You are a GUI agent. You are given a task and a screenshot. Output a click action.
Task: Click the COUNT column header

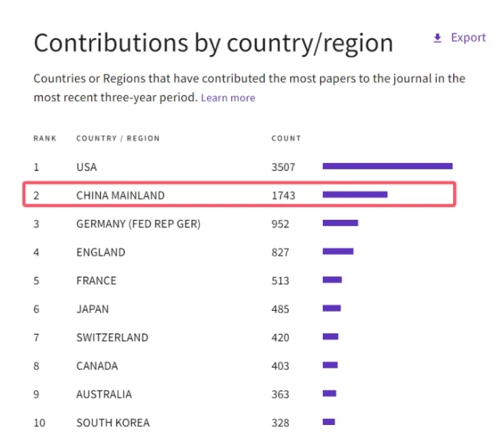coord(286,139)
